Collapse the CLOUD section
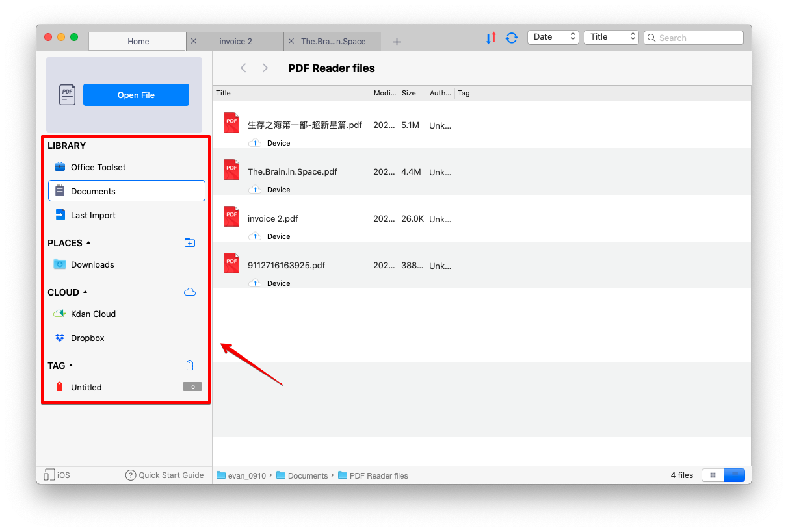Screen dimensions: 788x532 85,292
